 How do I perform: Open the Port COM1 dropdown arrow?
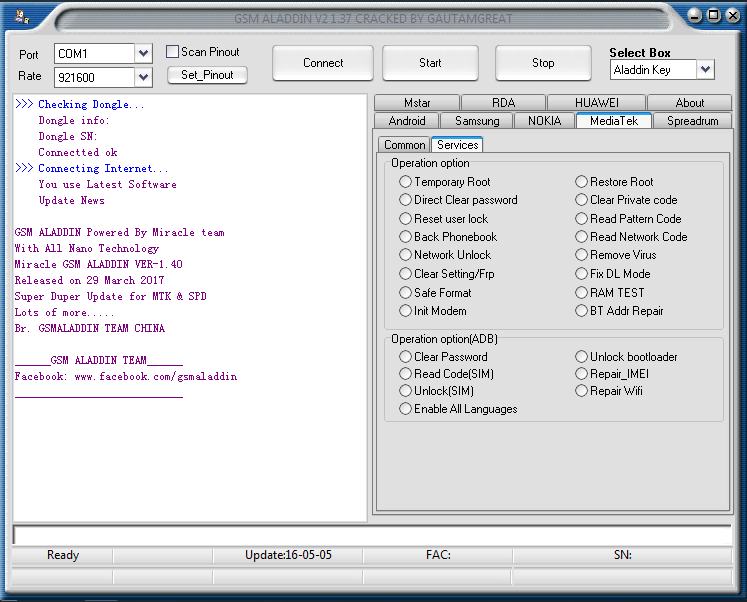[143, 53]
